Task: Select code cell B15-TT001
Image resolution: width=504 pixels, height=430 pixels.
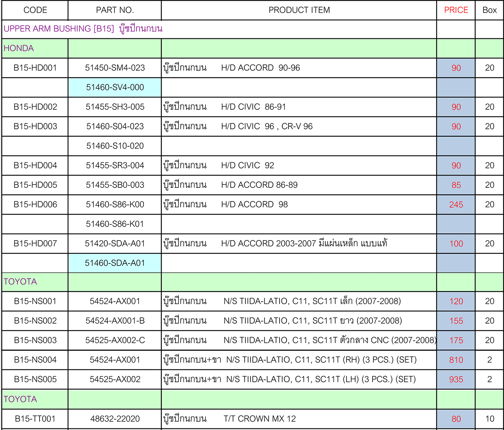Action: [x=35, y=419]
